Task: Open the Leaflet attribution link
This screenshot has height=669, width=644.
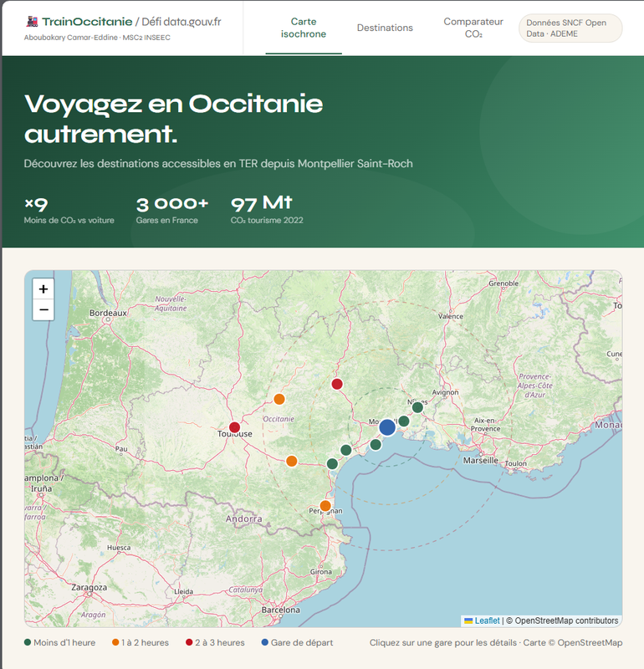Action: (487, 620)
